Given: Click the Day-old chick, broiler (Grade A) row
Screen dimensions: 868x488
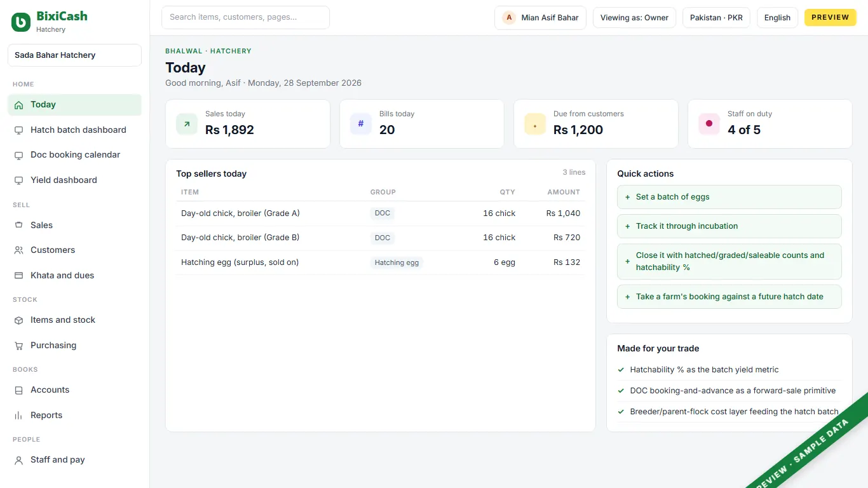Looking at the screenshot, I should point(381,213).
